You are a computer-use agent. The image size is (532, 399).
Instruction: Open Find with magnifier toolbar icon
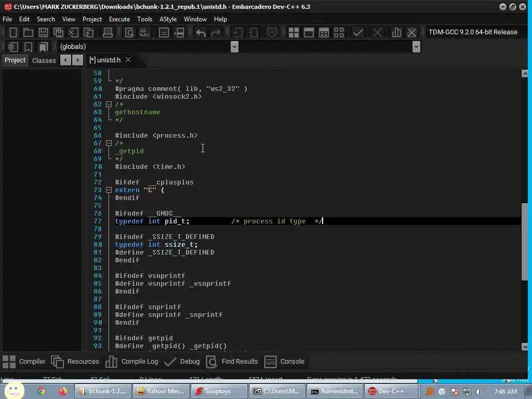coord(129,33)
